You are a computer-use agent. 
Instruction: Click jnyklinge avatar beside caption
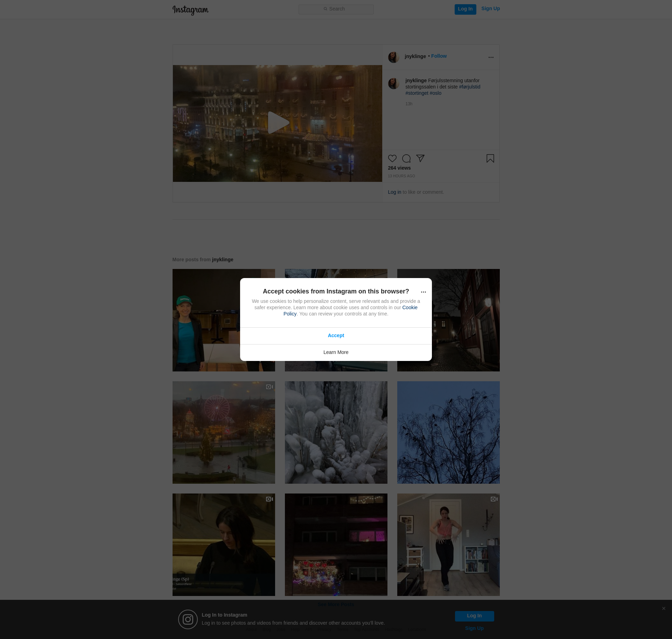pyautogui.click(x=394, y=83)
